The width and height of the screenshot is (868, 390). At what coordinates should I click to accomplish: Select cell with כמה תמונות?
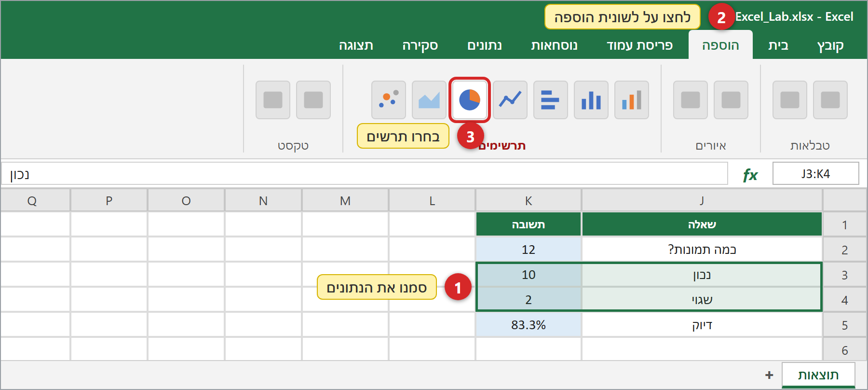[x=702, y=250]
